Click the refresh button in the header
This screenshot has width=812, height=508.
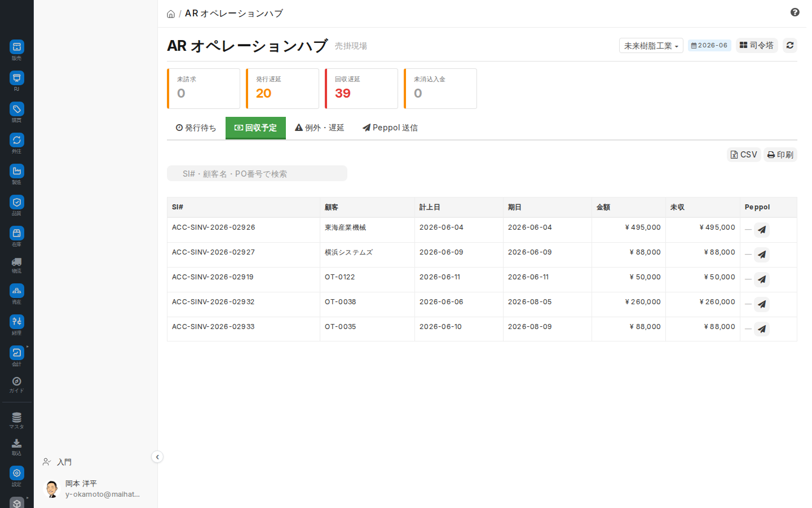790,45
